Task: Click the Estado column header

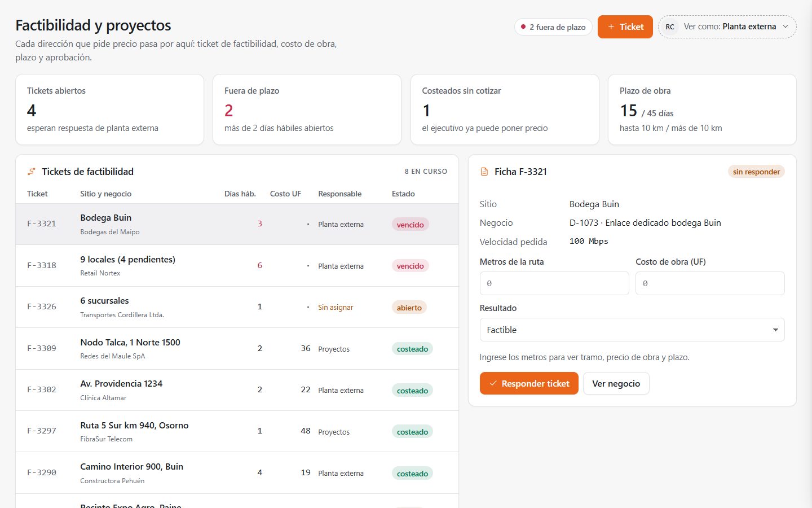Action: pos(403,194)
